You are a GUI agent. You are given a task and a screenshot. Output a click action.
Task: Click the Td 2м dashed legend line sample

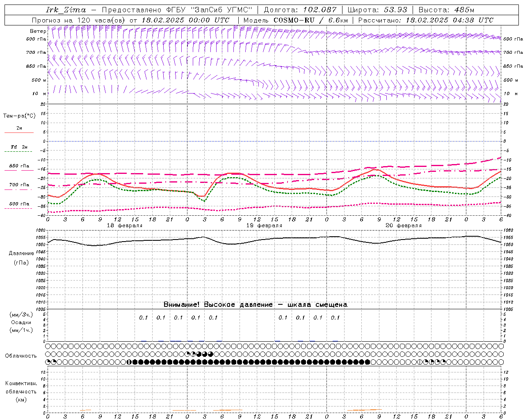click(19, 152)
